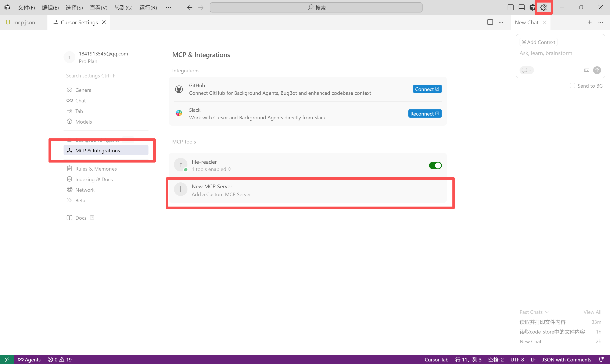Open Rules & Memories section

[x=106, y=169]
